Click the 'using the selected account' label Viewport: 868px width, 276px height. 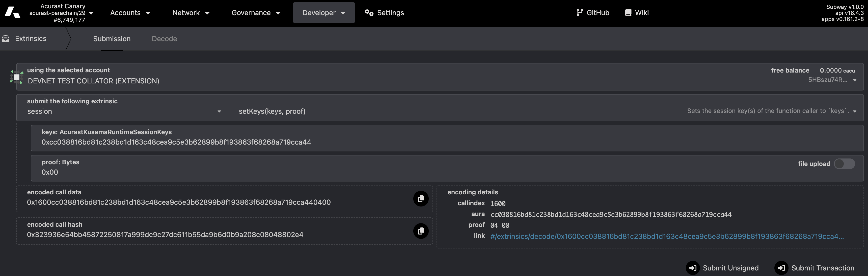click(x=68, y=70)
